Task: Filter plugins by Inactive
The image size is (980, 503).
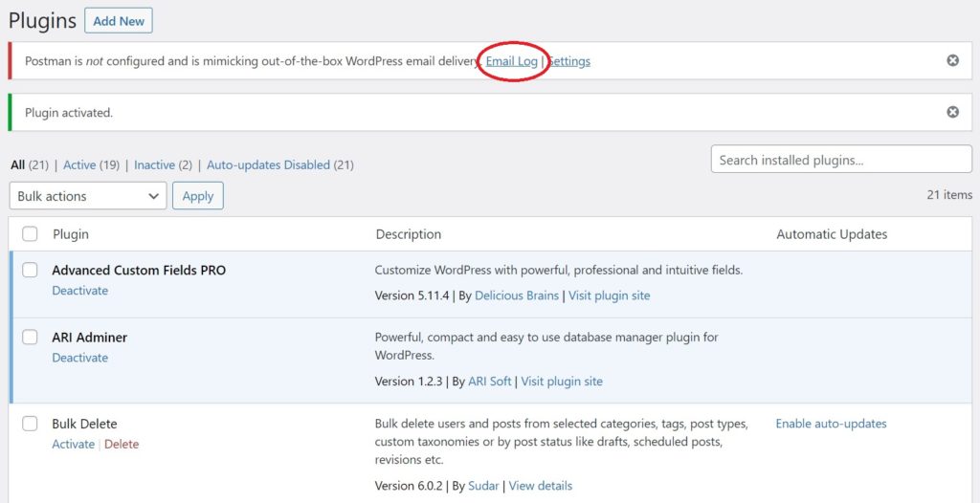Action: click(154, 165)
